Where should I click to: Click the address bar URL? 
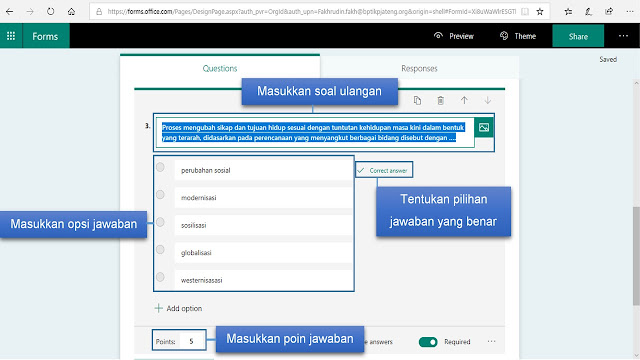click(311, 11)
